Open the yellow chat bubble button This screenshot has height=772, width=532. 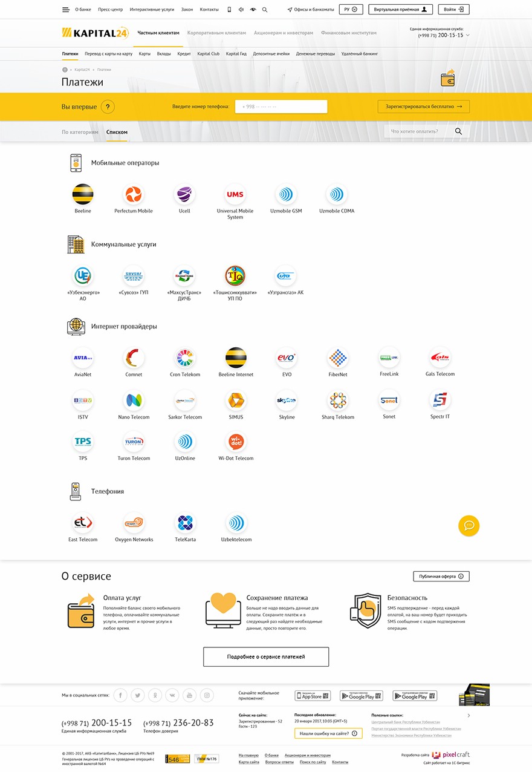[469, 525]
